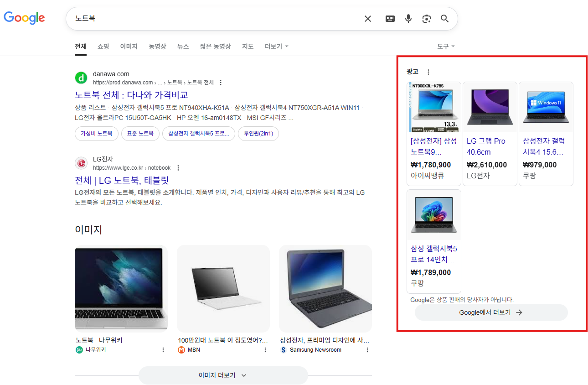Click 100만원대 노트북 이 정도였어? caption
Image resolution: width=588 pixels, height=385 pixels.
click(x=223, y=340)
